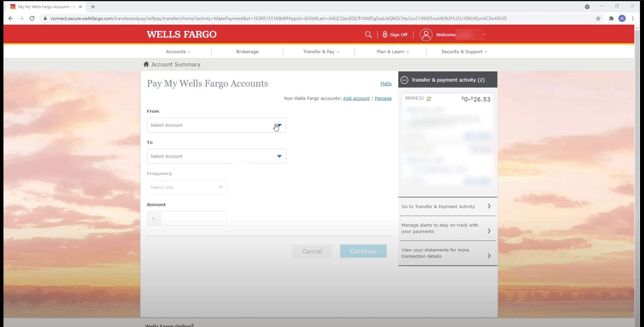Open the Transfer & Pay menu
The height and width of the screenshot is (327, 644).
click(321, 51)
